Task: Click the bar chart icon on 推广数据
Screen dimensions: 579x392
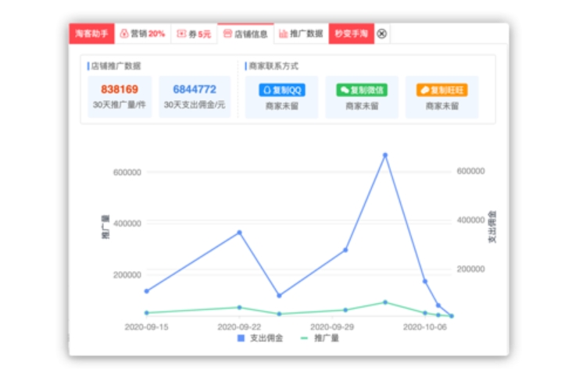Action: pyautogui.click(x=283, y=34)
